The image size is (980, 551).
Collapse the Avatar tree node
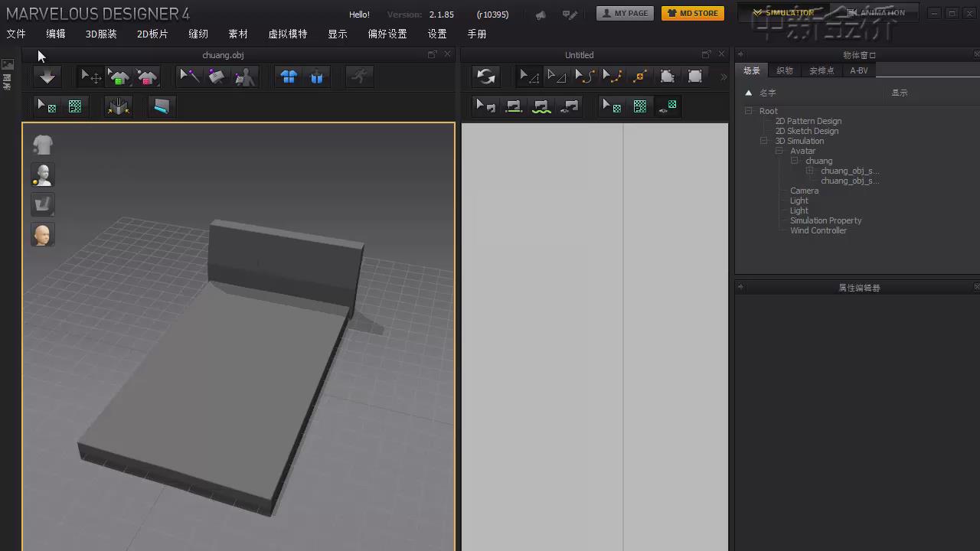[779, 151]
